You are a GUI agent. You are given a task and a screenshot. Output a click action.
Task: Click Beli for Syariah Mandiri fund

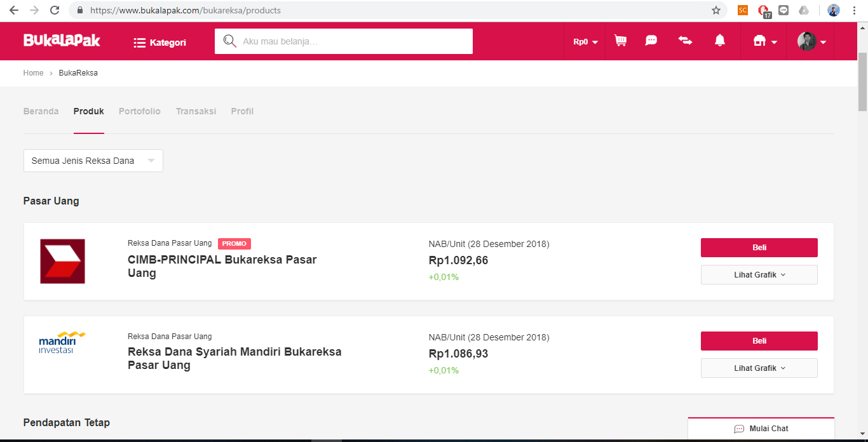(759, 341)
